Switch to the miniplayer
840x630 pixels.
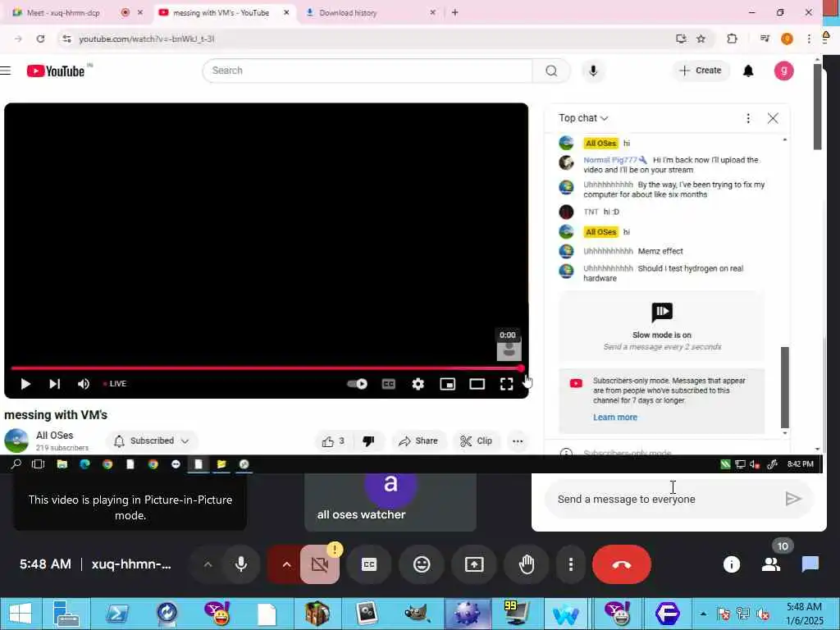[x=447, y=384]
